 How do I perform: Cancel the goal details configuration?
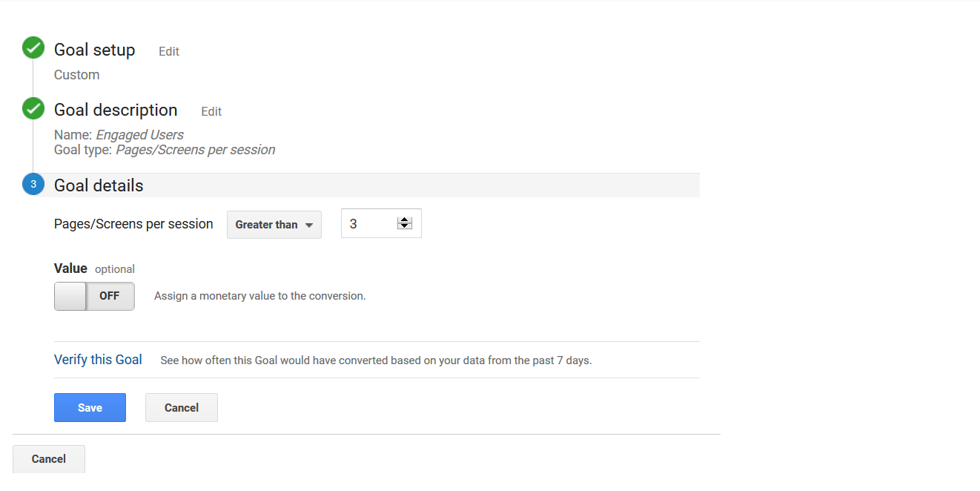[181, 407]
